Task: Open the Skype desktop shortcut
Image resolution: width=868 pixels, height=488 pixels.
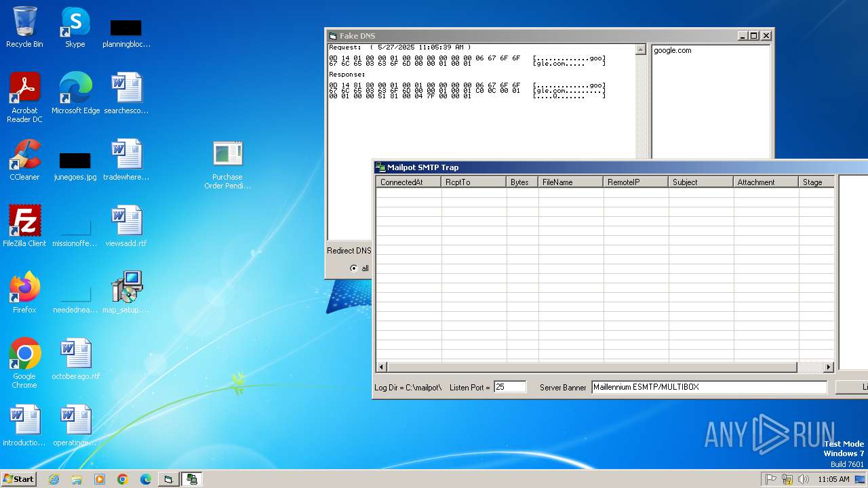Action: (75, 27)
